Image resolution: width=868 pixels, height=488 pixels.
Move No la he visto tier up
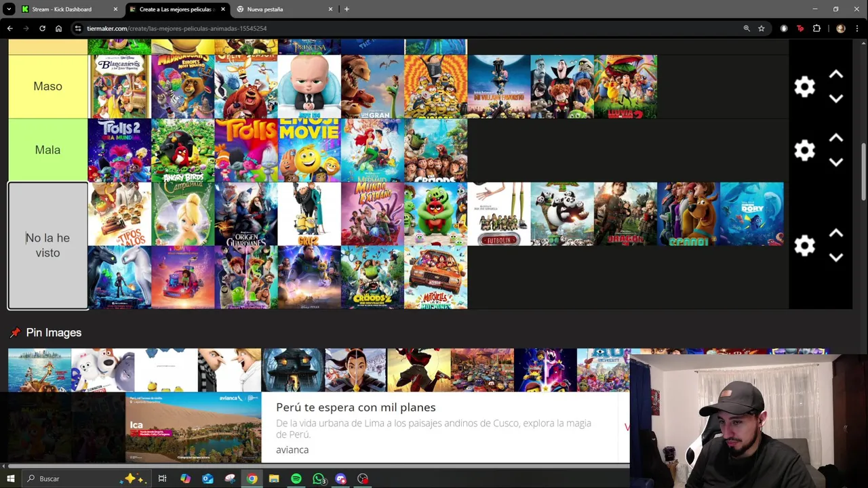point(835,233)
